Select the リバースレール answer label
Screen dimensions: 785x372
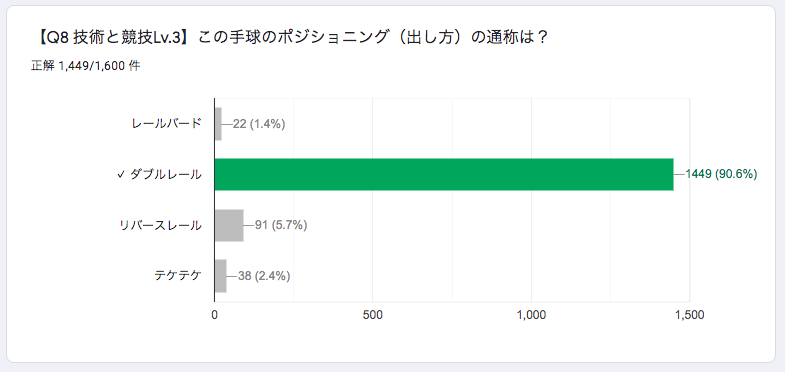(161, 225)
